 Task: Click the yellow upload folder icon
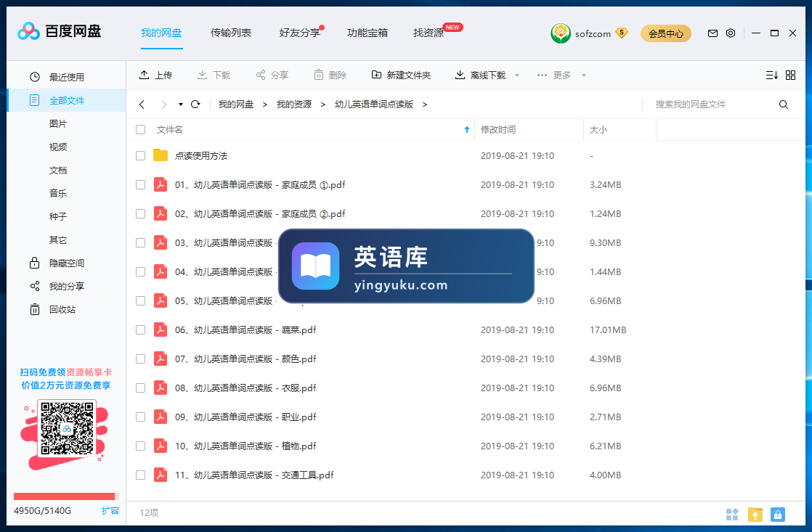coord(755,515)
